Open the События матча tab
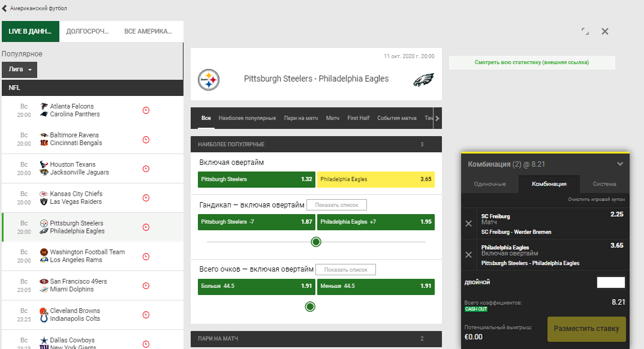Viewport: 644px width, 349px height. 397,118
